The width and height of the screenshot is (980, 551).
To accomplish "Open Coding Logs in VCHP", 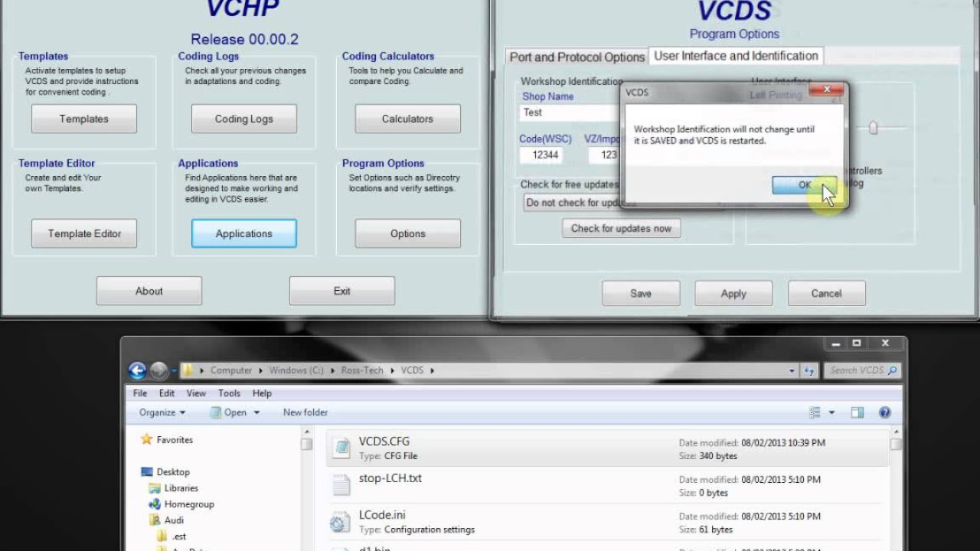I will tap(243, 119).
